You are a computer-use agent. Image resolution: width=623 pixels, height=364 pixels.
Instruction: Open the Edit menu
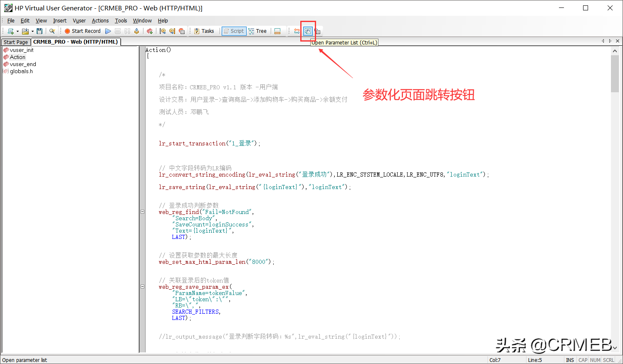25,20
